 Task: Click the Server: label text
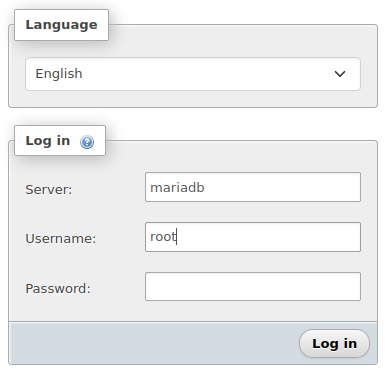[49, 190]
